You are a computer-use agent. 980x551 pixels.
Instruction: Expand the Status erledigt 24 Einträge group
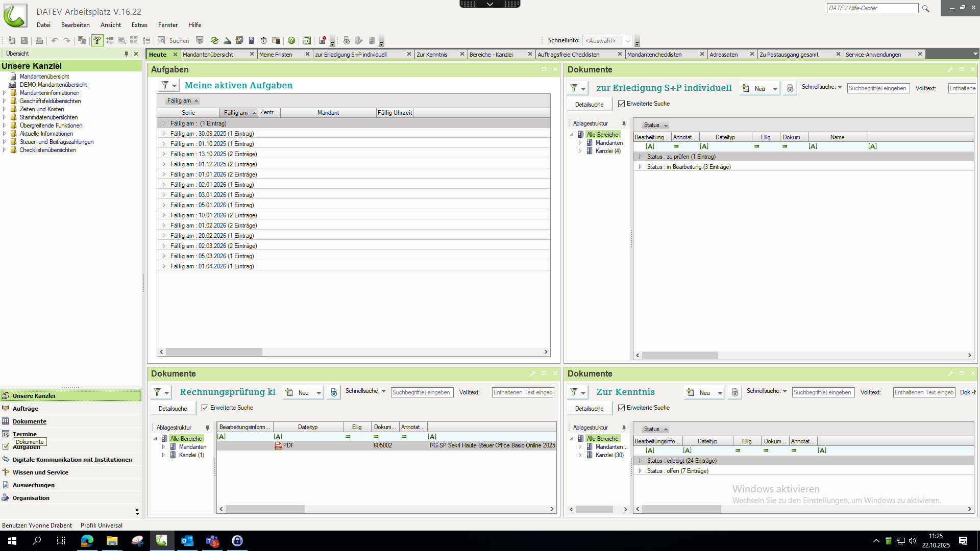tap(640, 461)
